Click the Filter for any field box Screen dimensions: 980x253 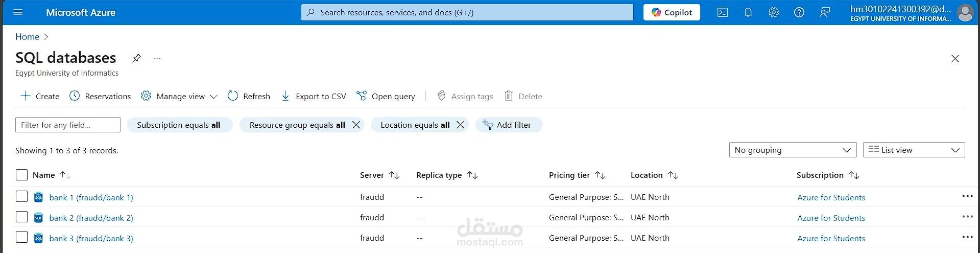[x=68, y=125]
